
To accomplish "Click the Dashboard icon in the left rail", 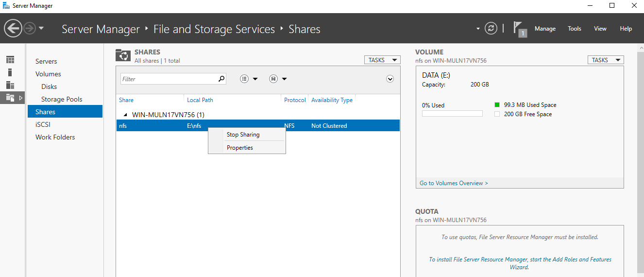I will tap(10, 60).
